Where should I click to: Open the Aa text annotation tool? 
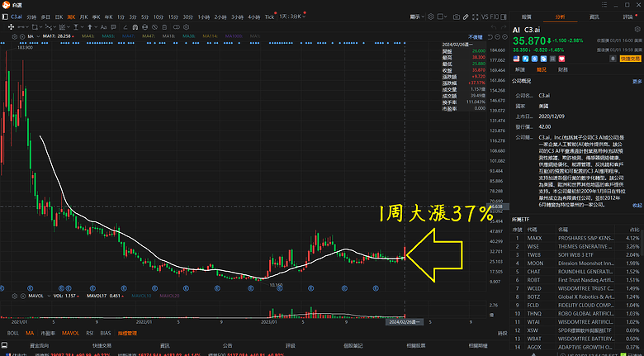(x=104, y=27)
